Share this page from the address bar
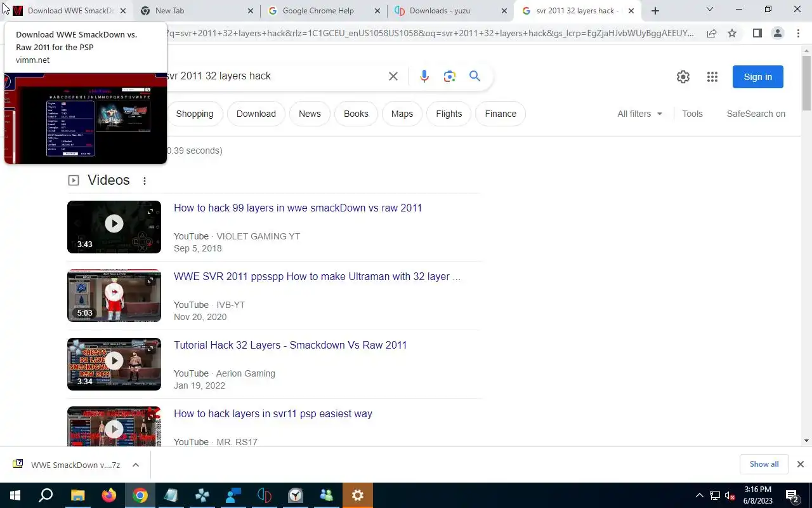812x508 pixels. point(712,33)
